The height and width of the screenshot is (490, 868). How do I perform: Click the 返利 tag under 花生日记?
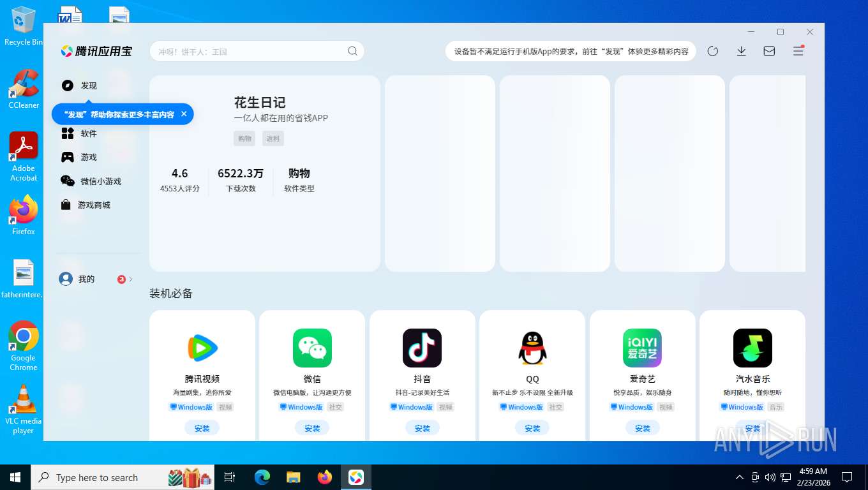(x=273, y=138)
